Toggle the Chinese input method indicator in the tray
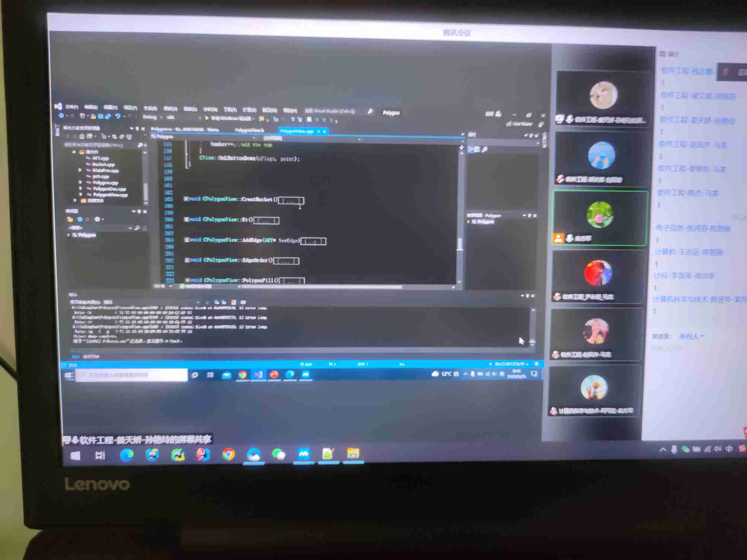Image resolution: width=747 pixels, height=560 pixels. pos(729,449)
